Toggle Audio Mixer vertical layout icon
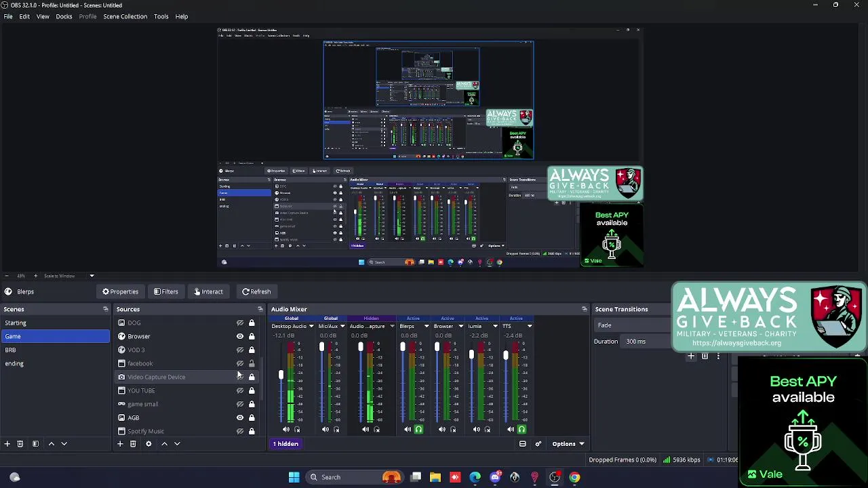 pos(522,444)
